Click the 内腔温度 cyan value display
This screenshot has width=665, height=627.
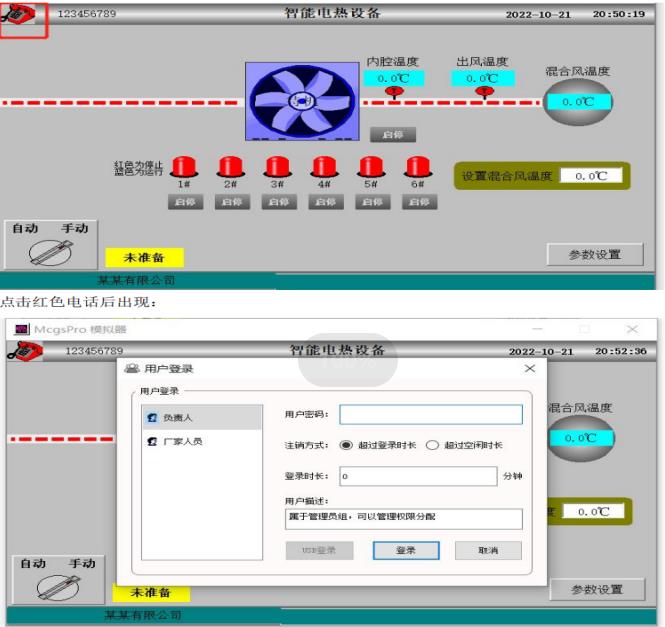pos(394,78)
